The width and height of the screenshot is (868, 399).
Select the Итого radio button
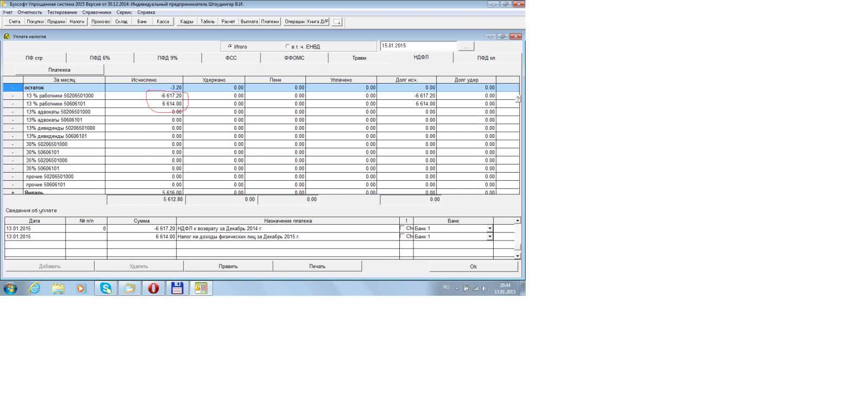[x=230, y=47]
